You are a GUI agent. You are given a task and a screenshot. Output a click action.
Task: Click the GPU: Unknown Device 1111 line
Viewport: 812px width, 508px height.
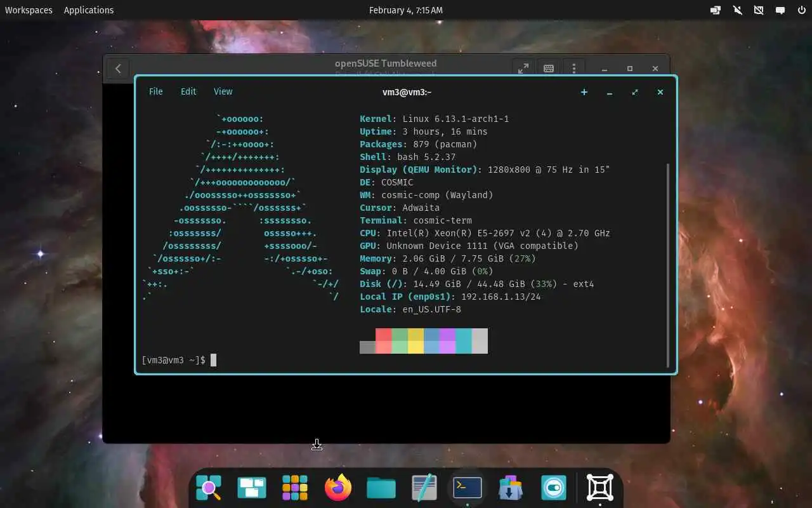(x=469, y=246)
